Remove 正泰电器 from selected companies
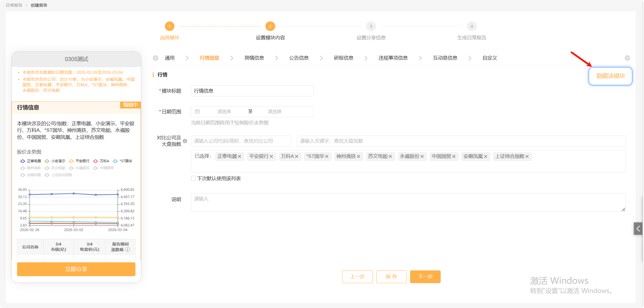Screen dimensions: 644x308 pos(240,156)
